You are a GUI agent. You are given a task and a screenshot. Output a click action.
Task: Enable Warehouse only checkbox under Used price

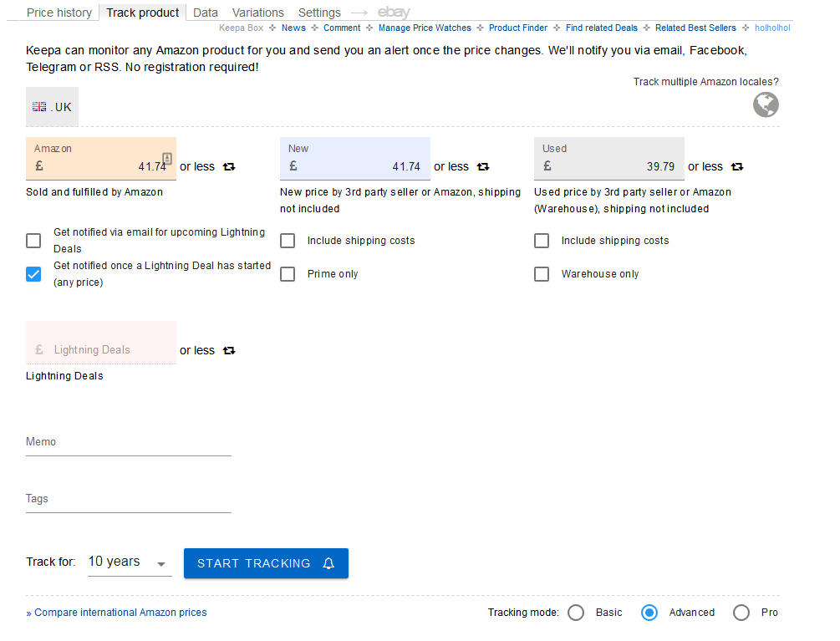542,274
